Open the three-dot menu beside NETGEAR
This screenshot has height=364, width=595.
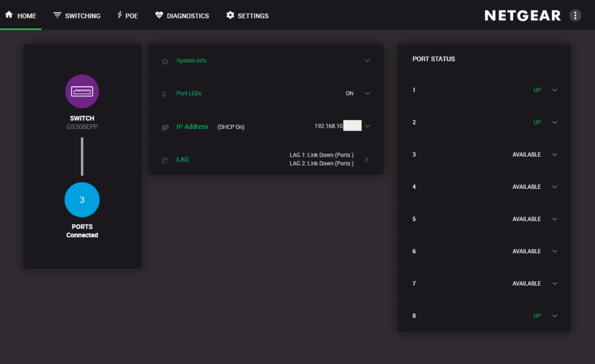(575, 16)
